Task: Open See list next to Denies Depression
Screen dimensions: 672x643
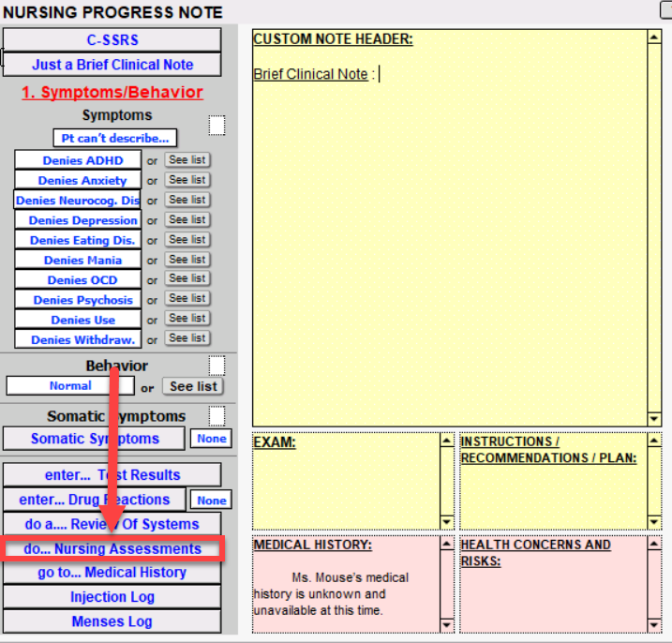Action: coord(187,219)
